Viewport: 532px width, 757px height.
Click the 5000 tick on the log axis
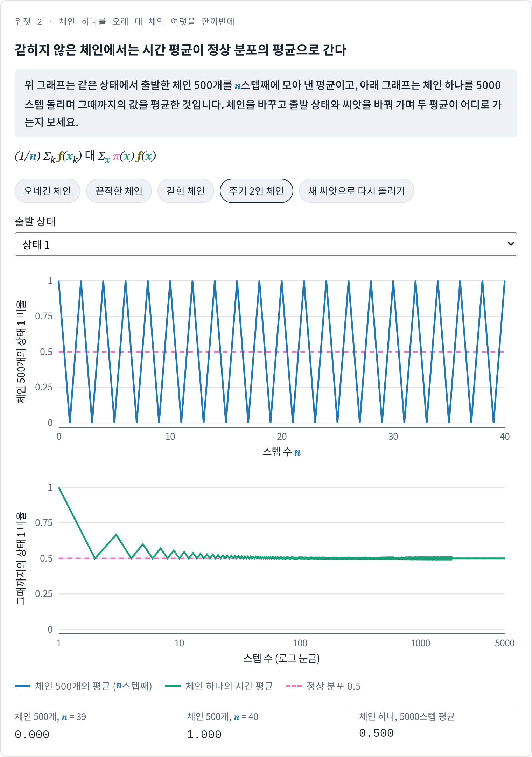pyautogui.click(x=505, y=643)
